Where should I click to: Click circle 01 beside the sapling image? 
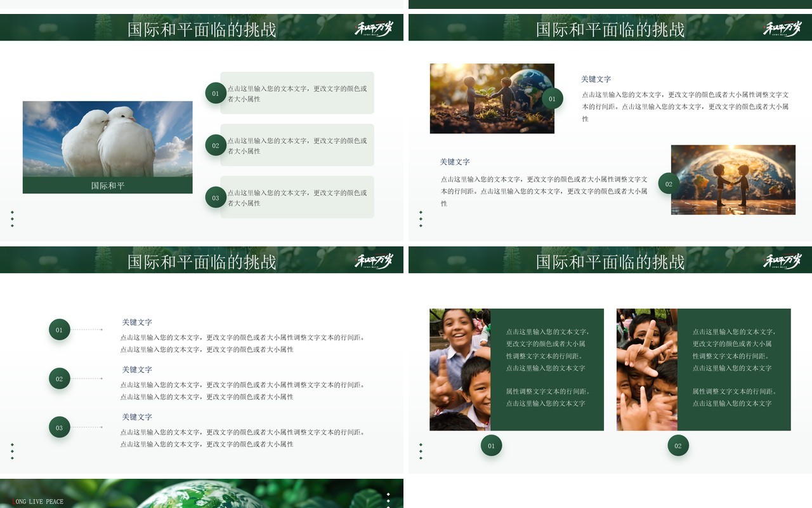point(552,98)
